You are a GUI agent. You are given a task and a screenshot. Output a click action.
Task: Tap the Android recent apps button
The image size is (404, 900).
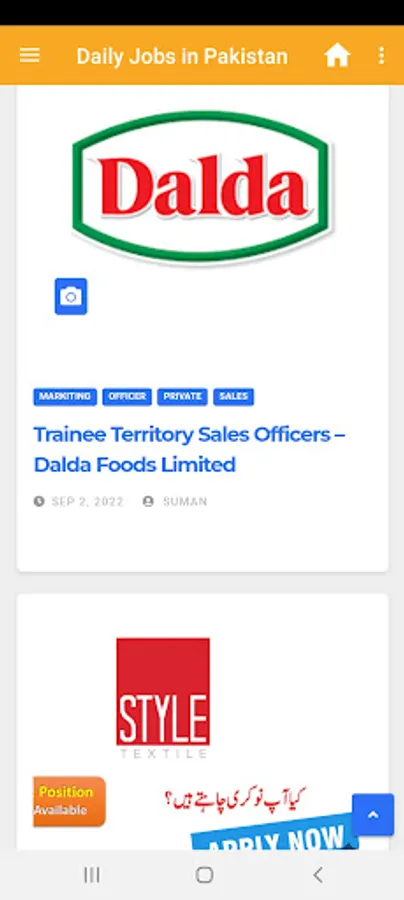[x=92, y=875]
